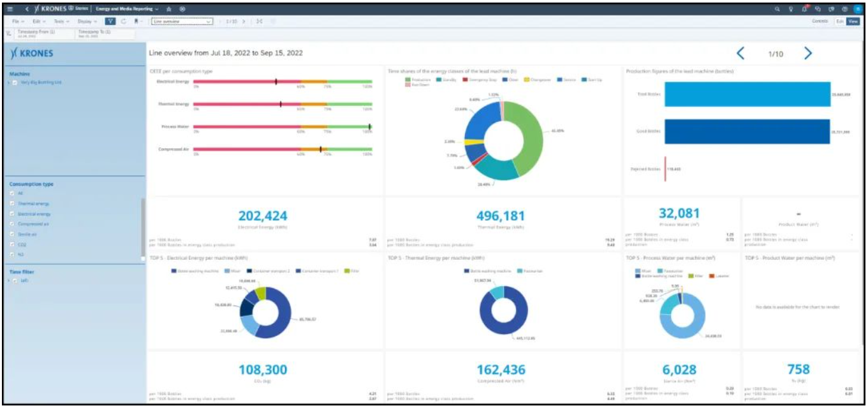Click the Electrical Energy OEEE gauge bar

[283, 82]
